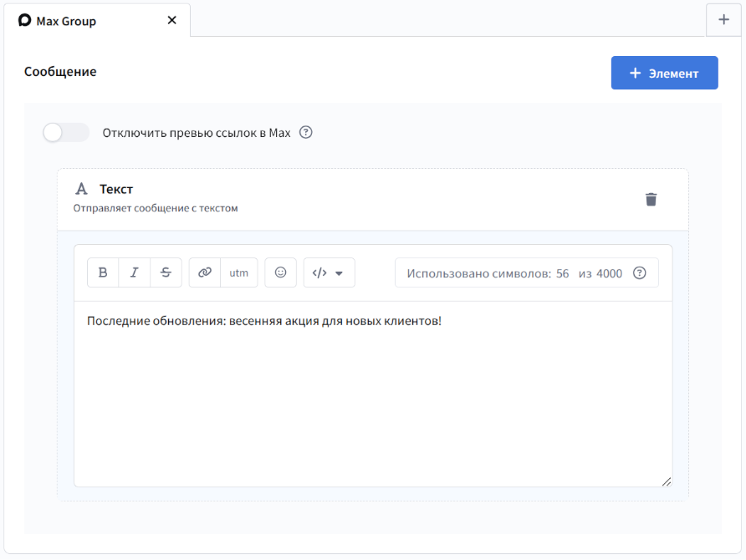Click the Использовано символов counter box
Screen dimensions: 746x560
click(514, 272)
